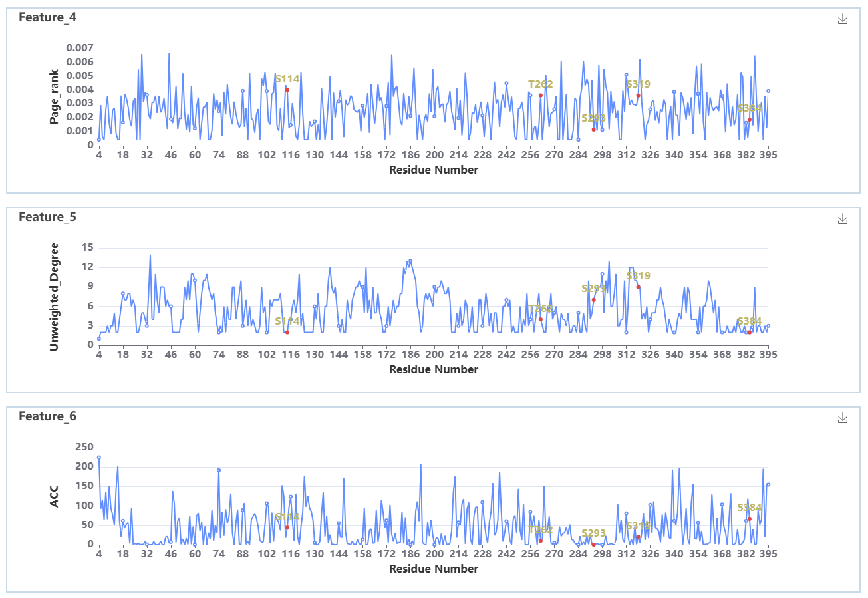
Task: Click the S384 red dot in ACC chart
Action: tap(750, 519)
